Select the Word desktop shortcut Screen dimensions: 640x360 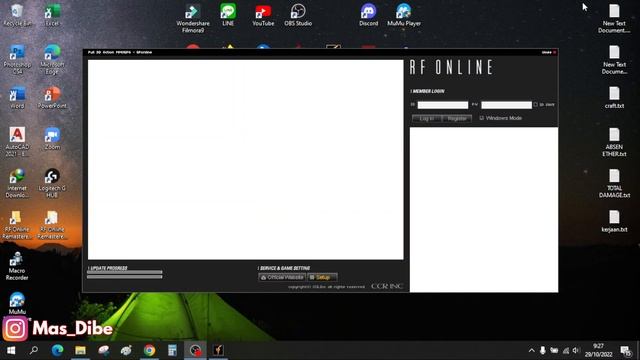point(17,98)
